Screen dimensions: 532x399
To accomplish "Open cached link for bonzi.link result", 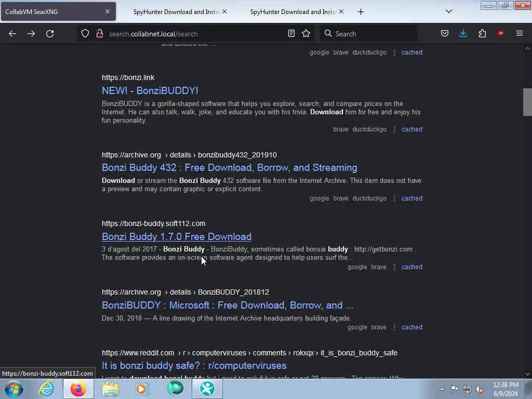I will coord(412,129).
